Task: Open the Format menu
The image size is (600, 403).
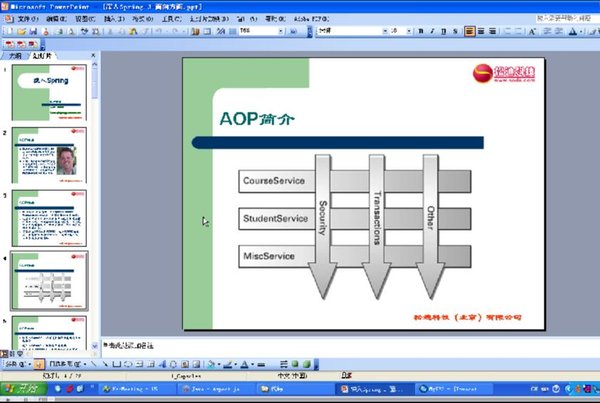Action: click(143, 19)
